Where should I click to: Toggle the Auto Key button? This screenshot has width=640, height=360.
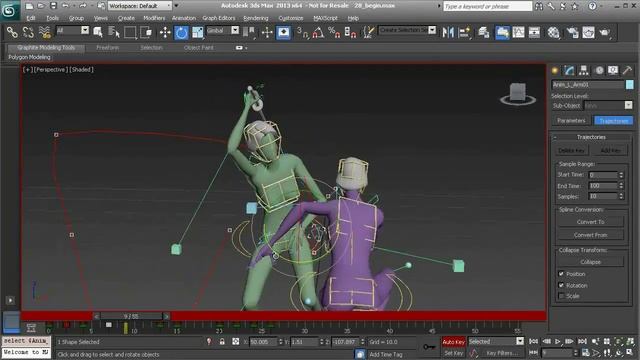click(x=453, y=342)
